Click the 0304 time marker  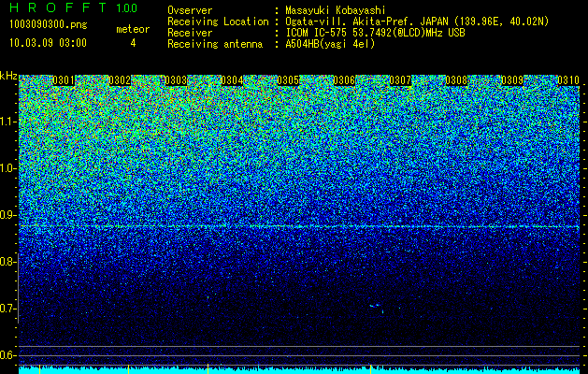(x=232, y=80)
